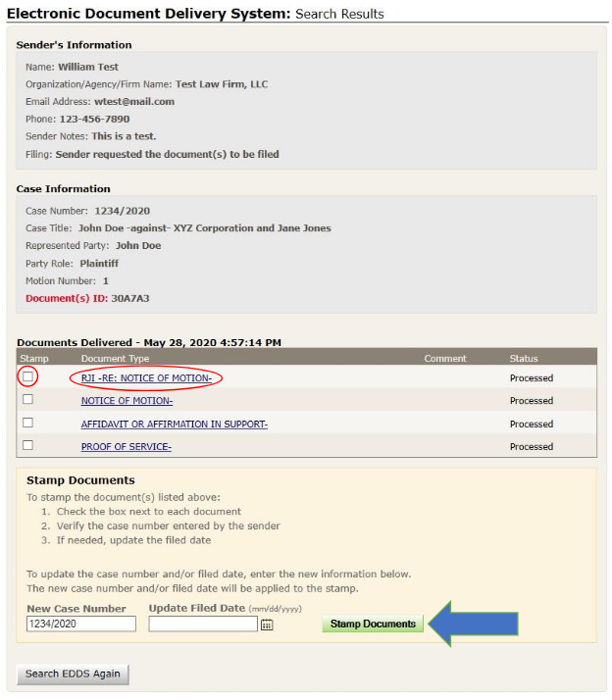
Task: Click the Status column header
Action: pyautogui.click(x=524, y=359)
